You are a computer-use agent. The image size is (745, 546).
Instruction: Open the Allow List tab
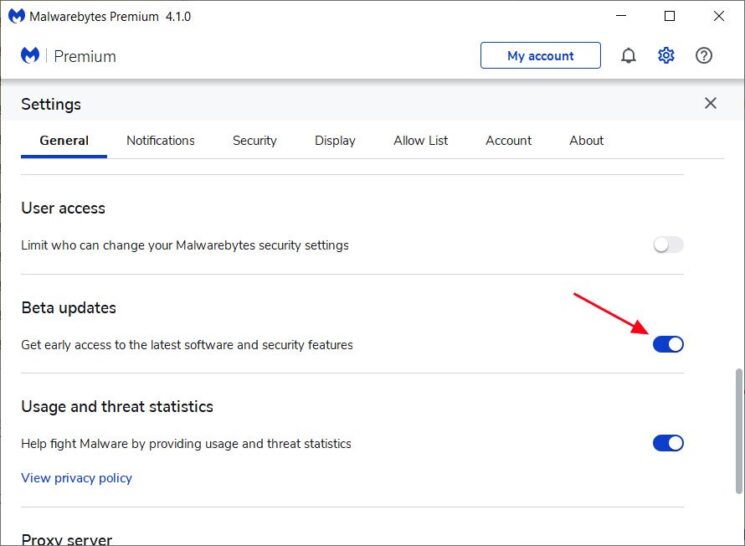[x=420, y=141]
